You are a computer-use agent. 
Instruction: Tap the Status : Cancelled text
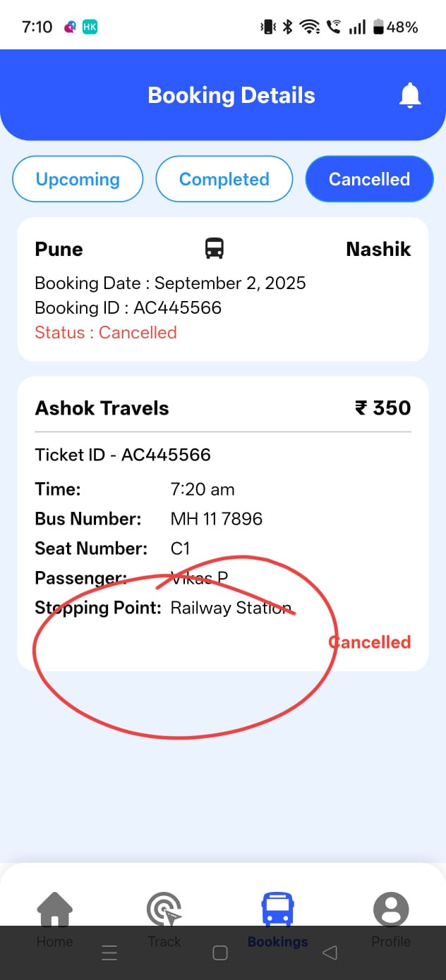(106, 333)
